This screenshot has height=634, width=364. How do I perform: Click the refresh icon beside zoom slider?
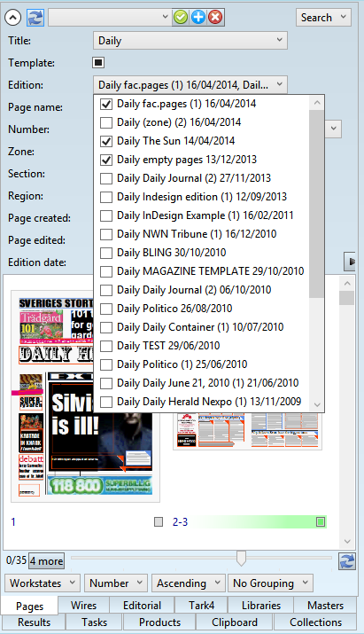347,561
